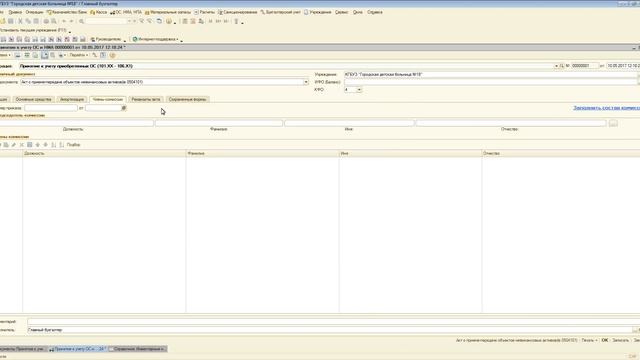Click the Подбор button
640x360 pixels.
(x=73, y=145)
